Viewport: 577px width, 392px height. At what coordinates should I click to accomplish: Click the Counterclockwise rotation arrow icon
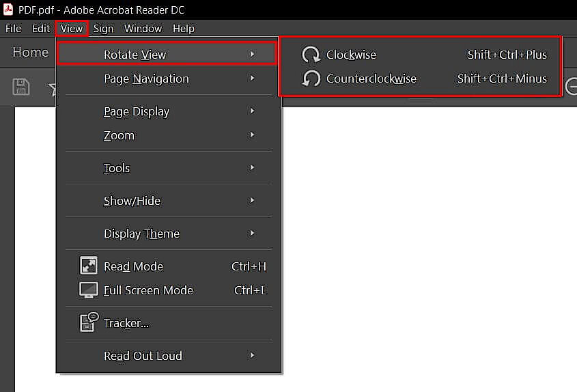311,79
